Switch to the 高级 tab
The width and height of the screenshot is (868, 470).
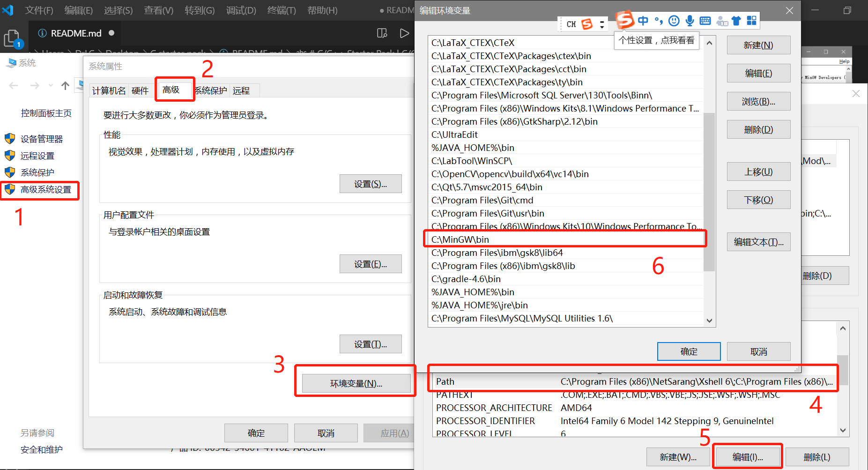point(171,90)
